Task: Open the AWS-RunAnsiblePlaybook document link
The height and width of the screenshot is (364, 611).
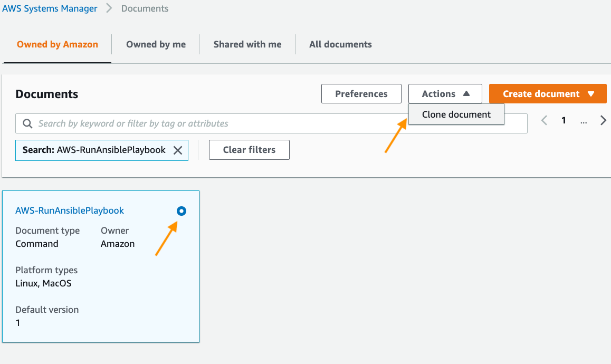Action: 69,210
